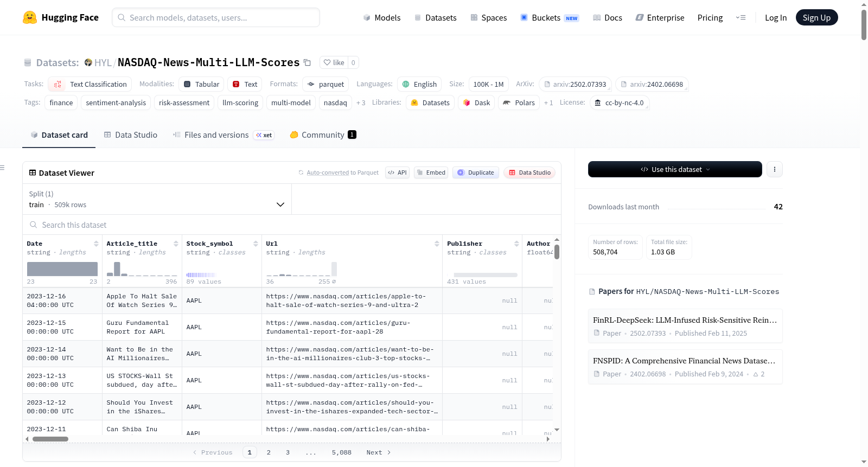868x467 pixels.
Task: Open Data Studio from viewer header
Action: tap(529, 172)
